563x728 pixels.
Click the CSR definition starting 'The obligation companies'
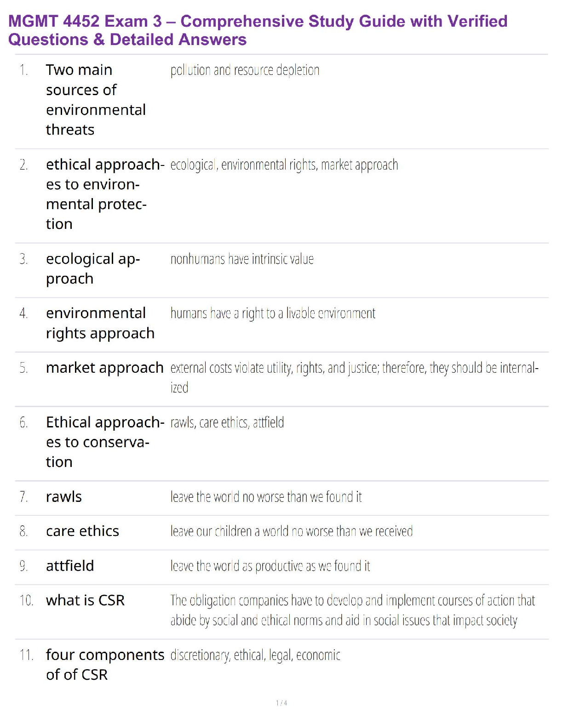[353, 610]
